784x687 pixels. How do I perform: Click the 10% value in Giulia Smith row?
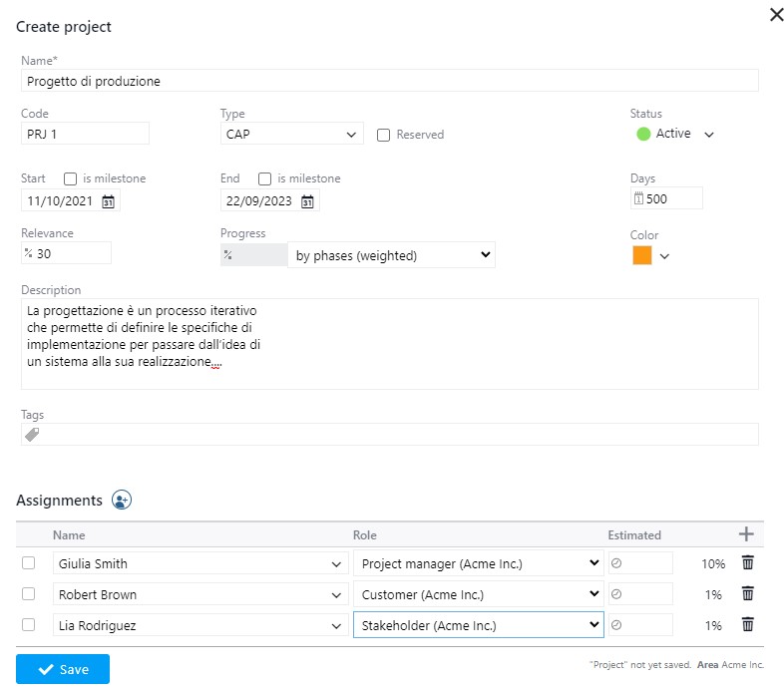[x=713, y=564]
